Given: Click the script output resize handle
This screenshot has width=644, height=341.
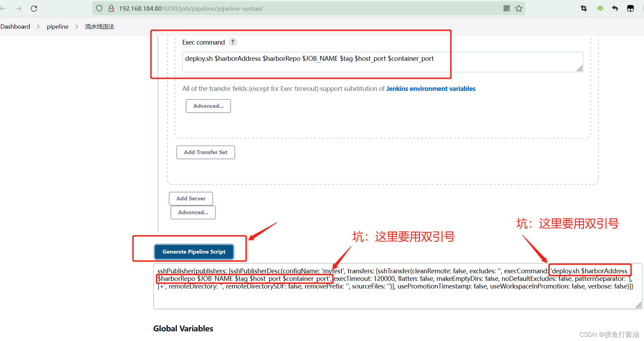Looking at the screenshot, I should click(638, 305).
